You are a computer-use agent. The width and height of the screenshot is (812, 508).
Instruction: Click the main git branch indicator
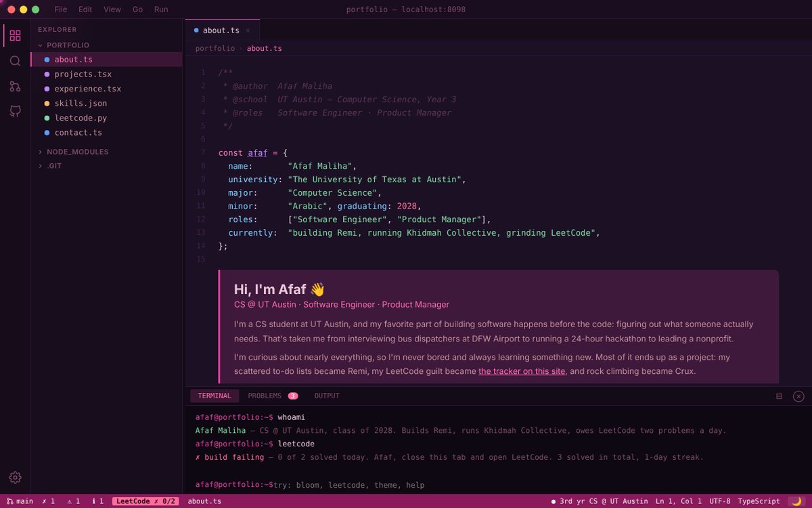[20, 501]
